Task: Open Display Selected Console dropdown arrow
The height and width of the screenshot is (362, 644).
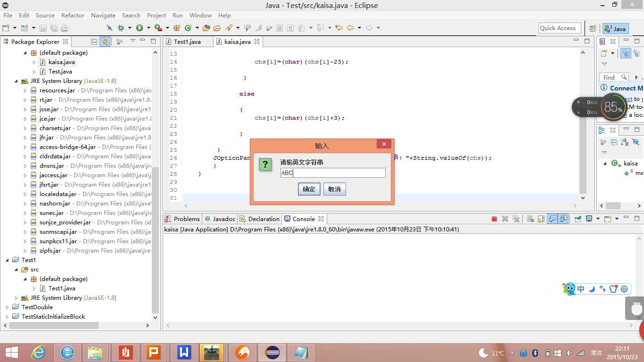Action: [598, 219]
